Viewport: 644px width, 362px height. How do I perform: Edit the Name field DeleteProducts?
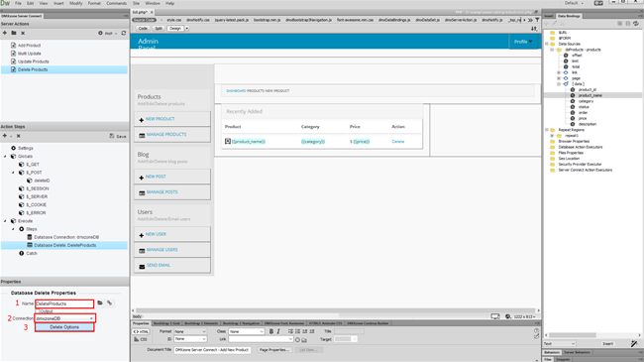pos(64,303)
